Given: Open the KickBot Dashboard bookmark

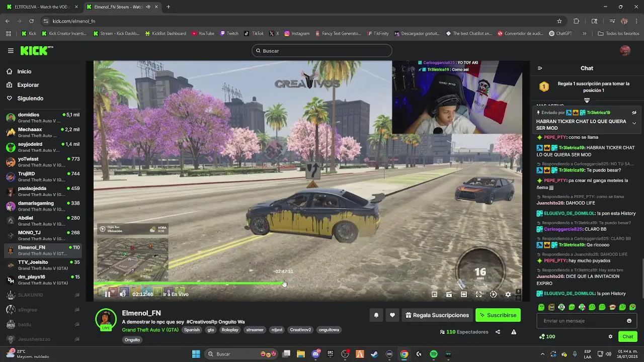Looking at the screenshot, I should [166, 34].
